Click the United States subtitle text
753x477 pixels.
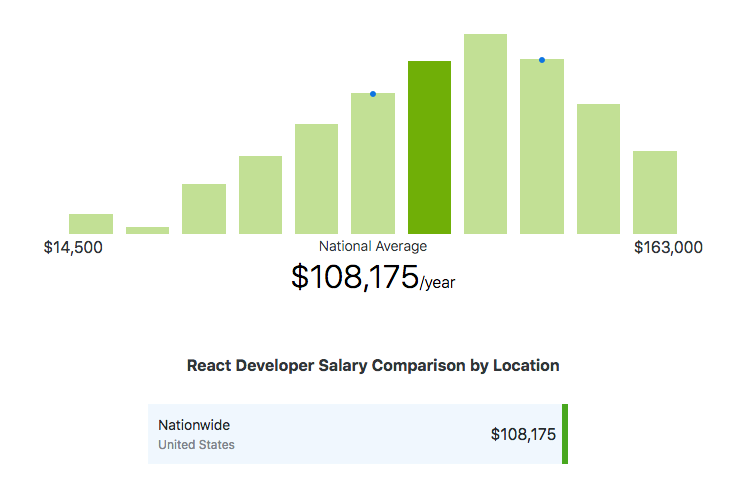[197, 445]
